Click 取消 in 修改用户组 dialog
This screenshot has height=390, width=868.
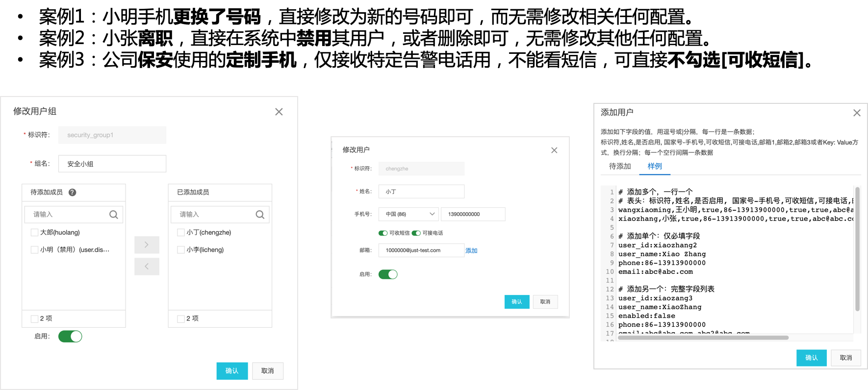268,371
